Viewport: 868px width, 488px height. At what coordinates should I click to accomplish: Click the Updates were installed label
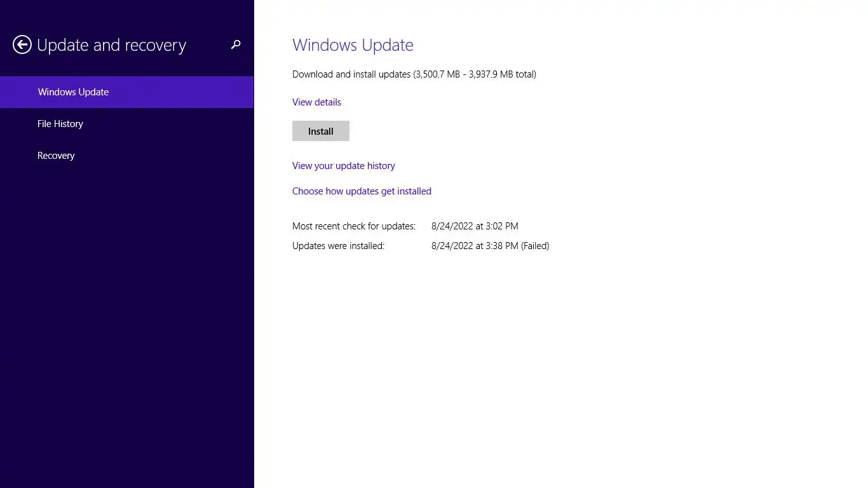pyautogui.click(x=338, y=246)
